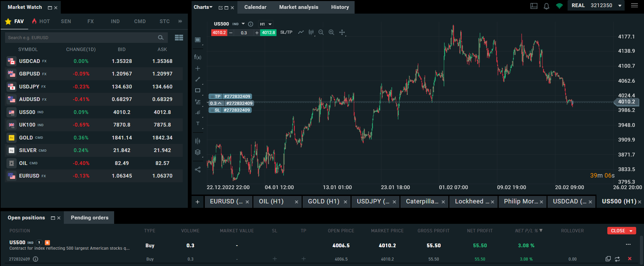
Task: Open the H1 timeframe dropdown
Action: [x=266, y=24]
